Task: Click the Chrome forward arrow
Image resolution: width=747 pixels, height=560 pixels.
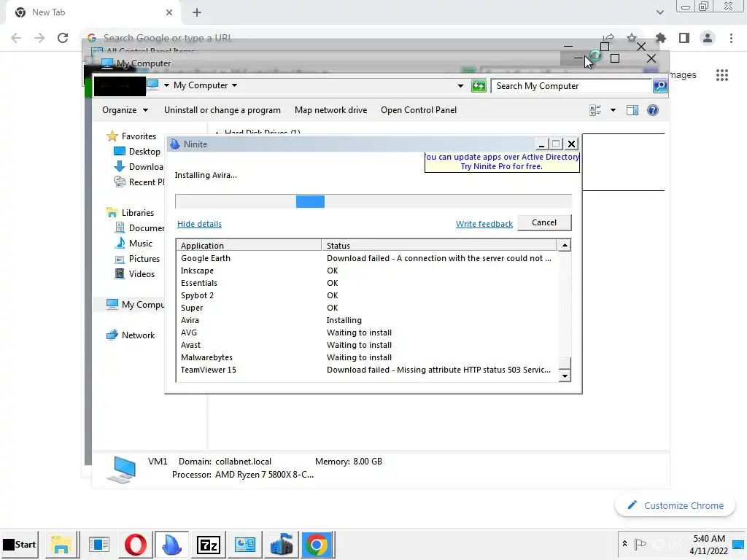Action: click(x=39, y=38)
